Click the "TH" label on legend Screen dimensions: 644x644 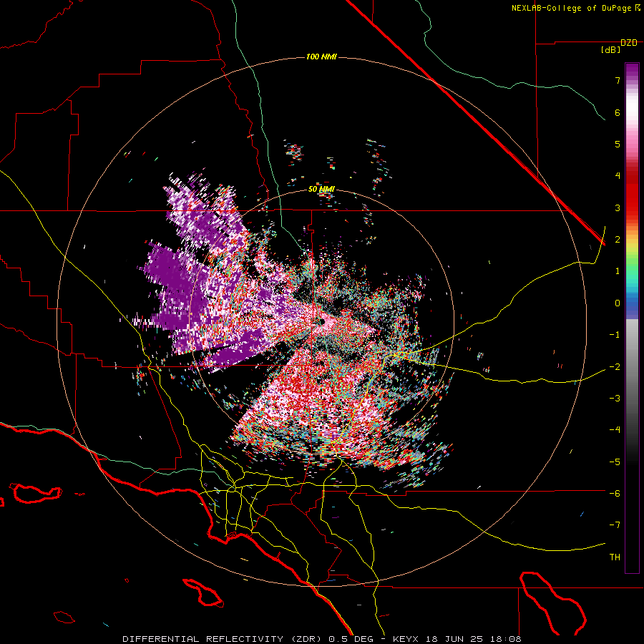tap(615, 557)
